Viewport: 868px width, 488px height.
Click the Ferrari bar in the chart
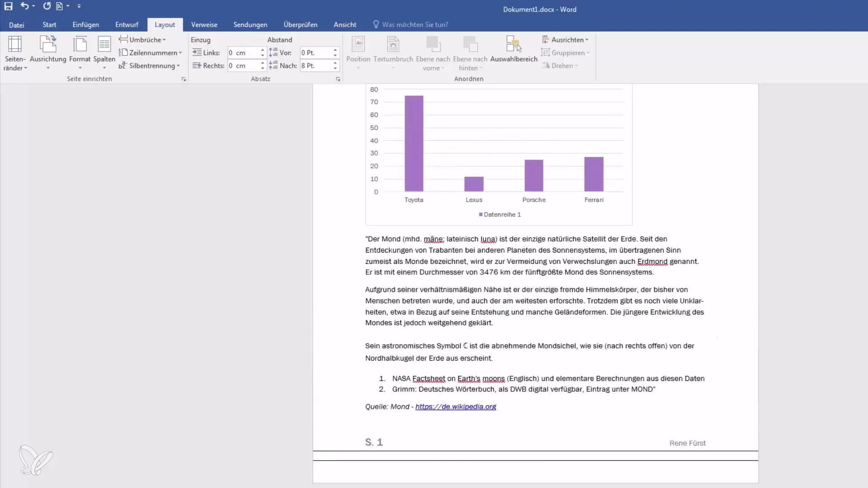(x=594, y=174)
